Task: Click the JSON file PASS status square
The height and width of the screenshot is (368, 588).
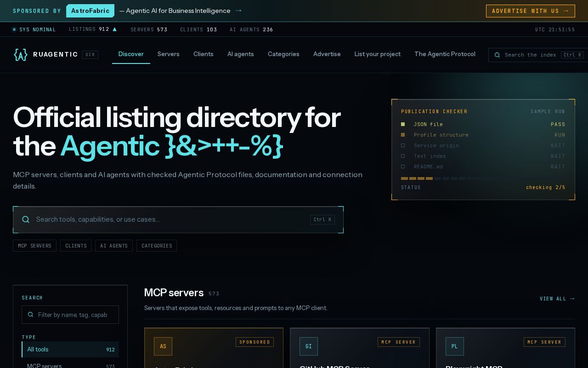Action: point(403,124)
